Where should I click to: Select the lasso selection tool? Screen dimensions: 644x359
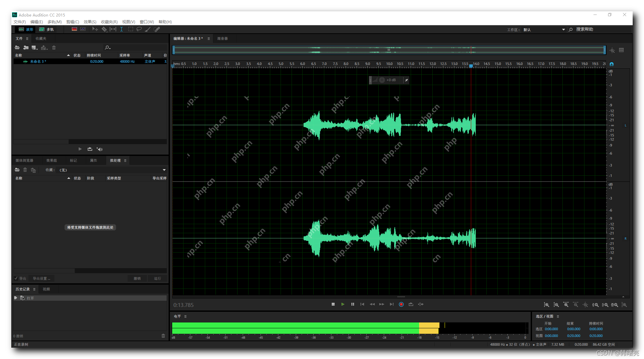coord(139,29)
